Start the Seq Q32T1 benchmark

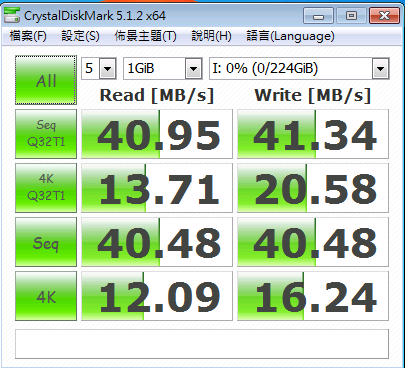pos(46,134)
